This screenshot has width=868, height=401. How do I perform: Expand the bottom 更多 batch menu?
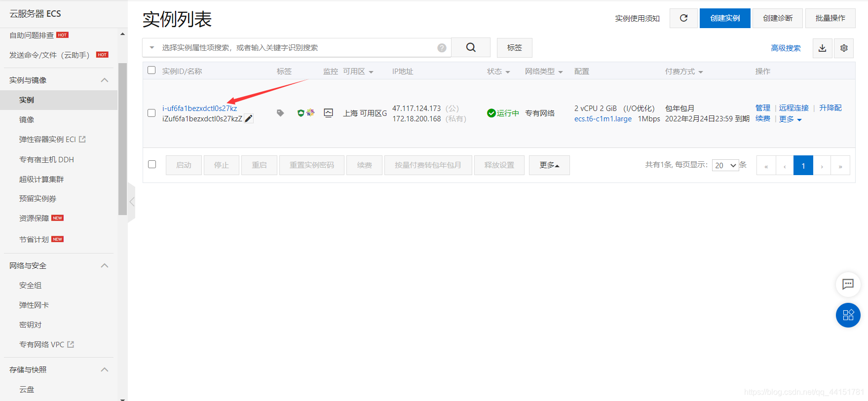549,165
